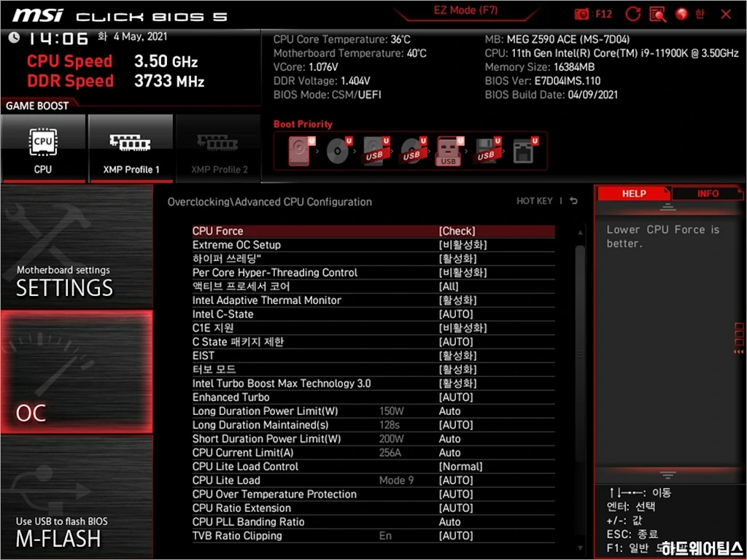Change TVB Ratio Clipping AUTO value
747x560 pixels.
tap(456, 536)
